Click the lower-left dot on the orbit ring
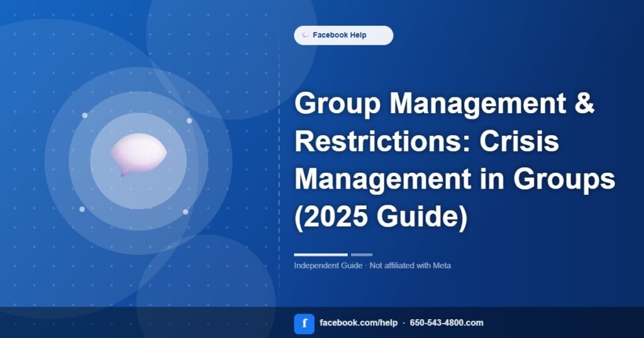This screenshot has height=338, width=644. 82,209
